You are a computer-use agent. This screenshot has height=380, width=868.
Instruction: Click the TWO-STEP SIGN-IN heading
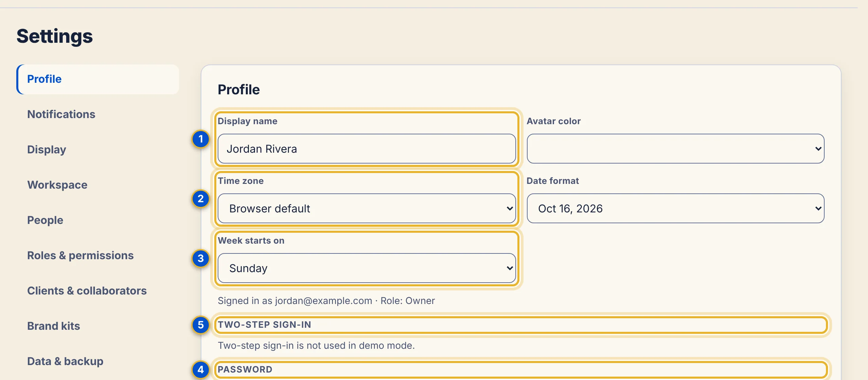(x=264, y=325)
